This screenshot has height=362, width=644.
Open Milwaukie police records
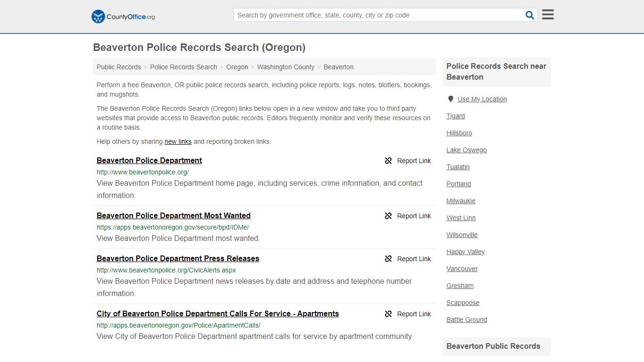tap(461, 201)
